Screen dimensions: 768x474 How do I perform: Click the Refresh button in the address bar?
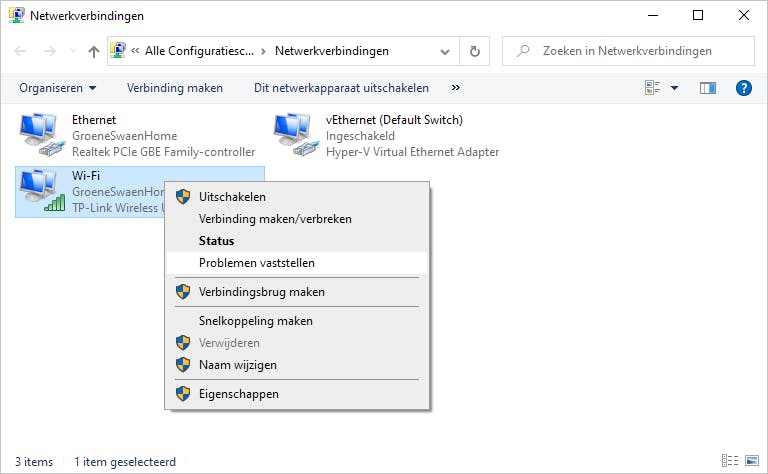tap(474, 51)
